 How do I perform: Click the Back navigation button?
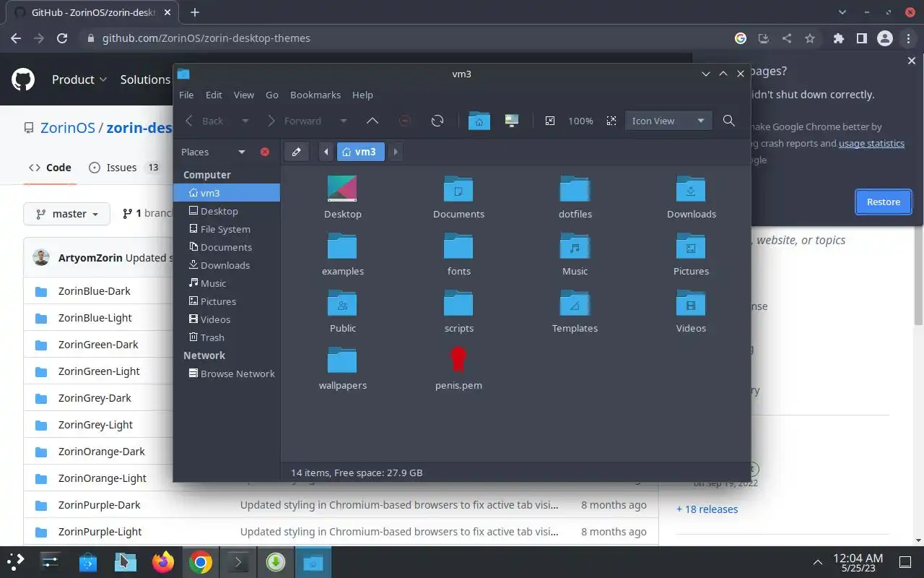point(205,121)
